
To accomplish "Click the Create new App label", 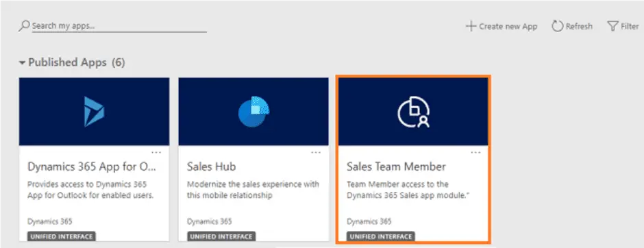I will 508,26.
